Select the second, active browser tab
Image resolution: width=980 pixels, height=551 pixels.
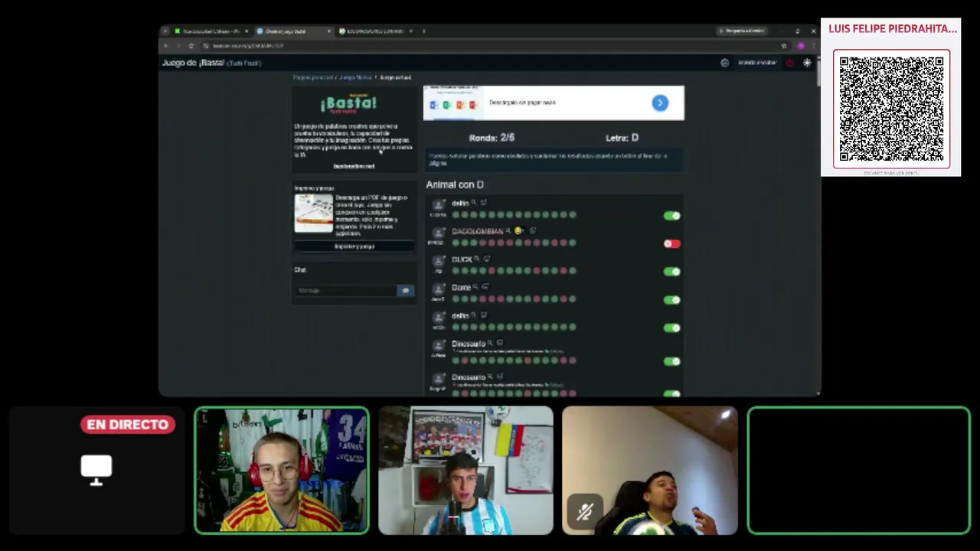(292, 31)
